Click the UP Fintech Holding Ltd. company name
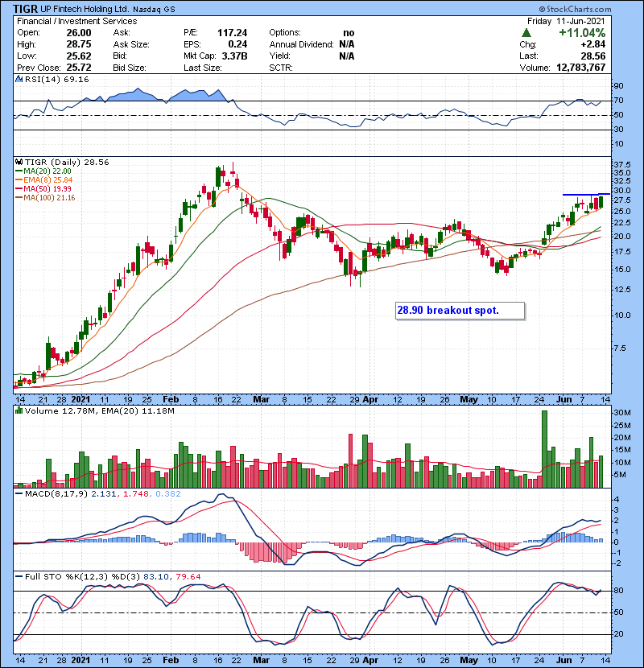This screenshot has height=668, width=644. (85, 9)
